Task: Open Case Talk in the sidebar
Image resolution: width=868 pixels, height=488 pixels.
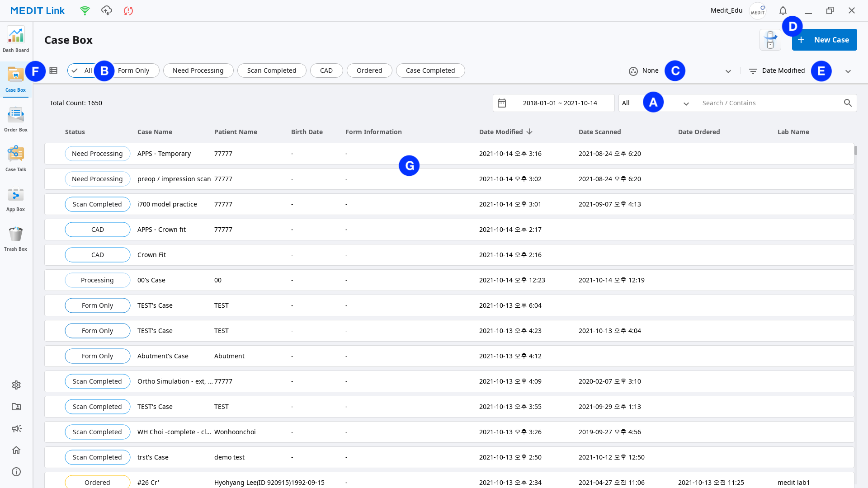Action: point(16,159)
